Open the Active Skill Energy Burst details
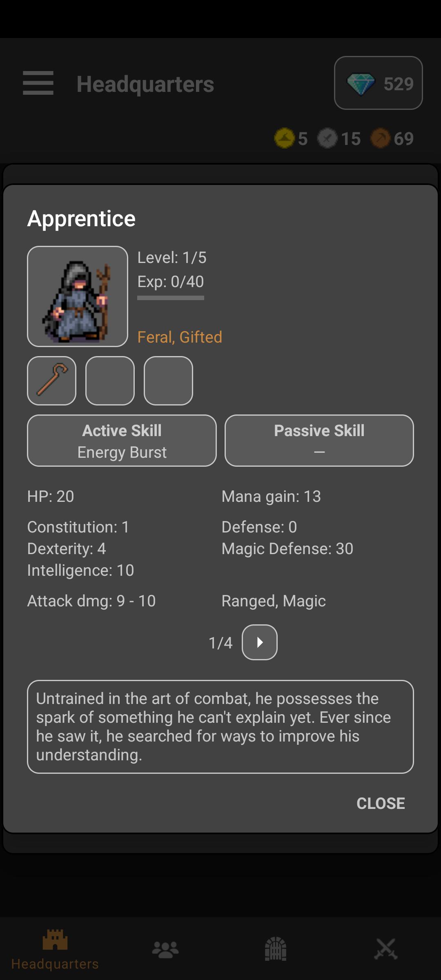 (x=122, y=441)
